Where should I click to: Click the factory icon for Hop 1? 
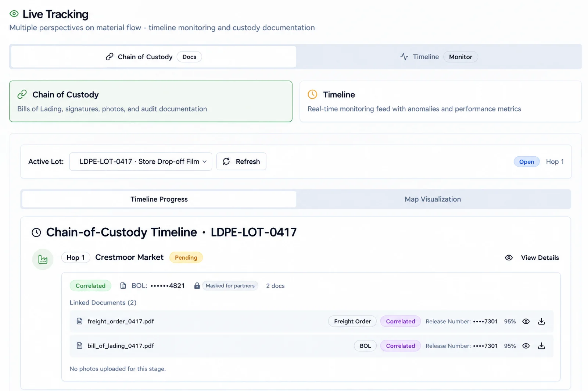click(x=43, y=259)
